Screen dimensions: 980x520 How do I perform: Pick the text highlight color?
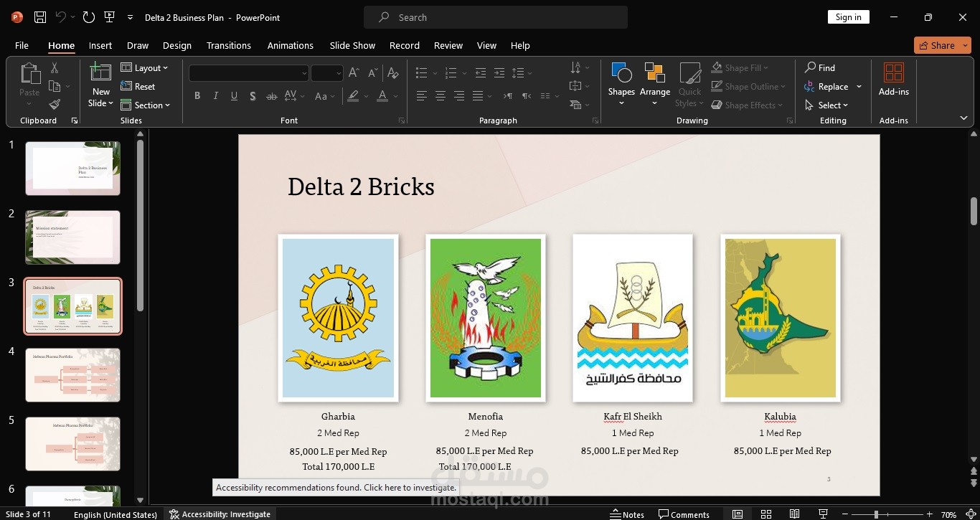(x=352, y=96)
